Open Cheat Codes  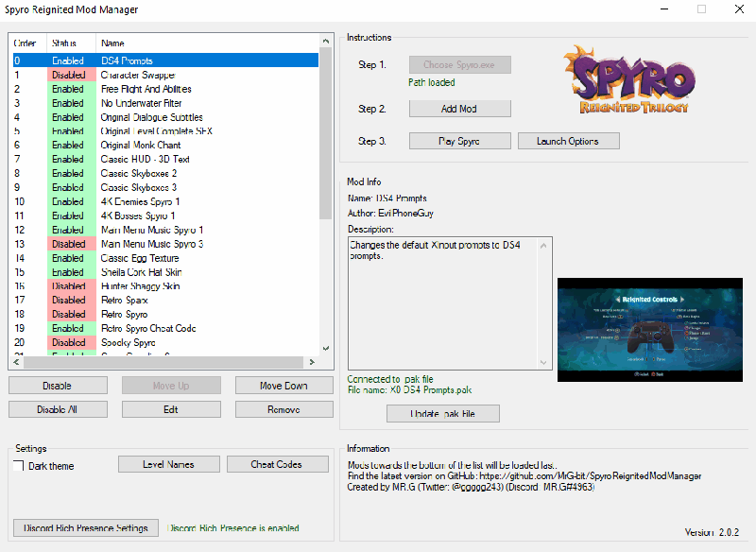[277, 463]
